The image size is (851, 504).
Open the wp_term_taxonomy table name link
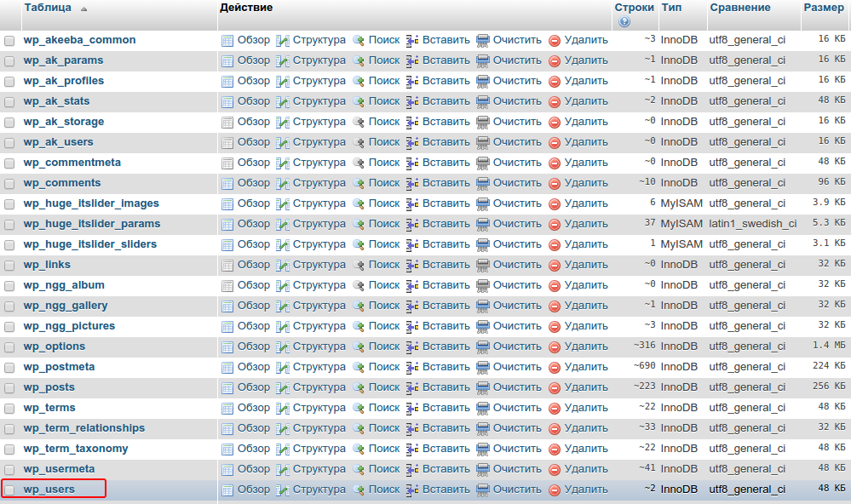click(x=76, y=449)
